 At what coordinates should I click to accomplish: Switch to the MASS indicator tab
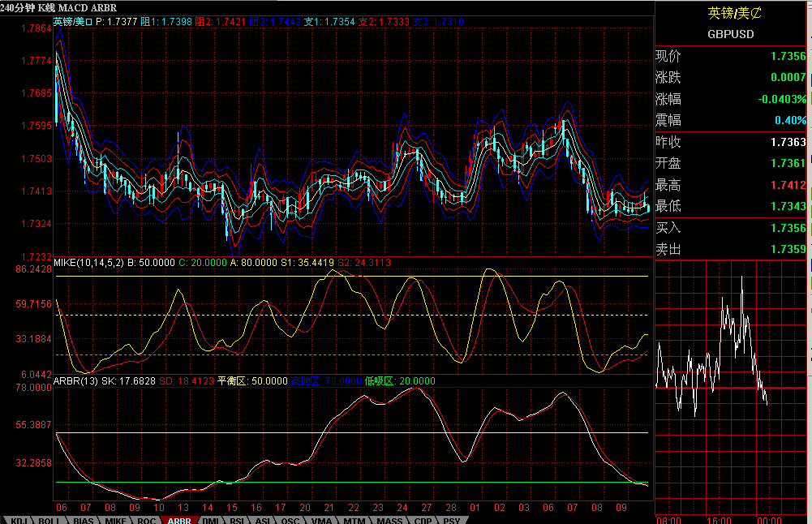[x=389, y=521]
